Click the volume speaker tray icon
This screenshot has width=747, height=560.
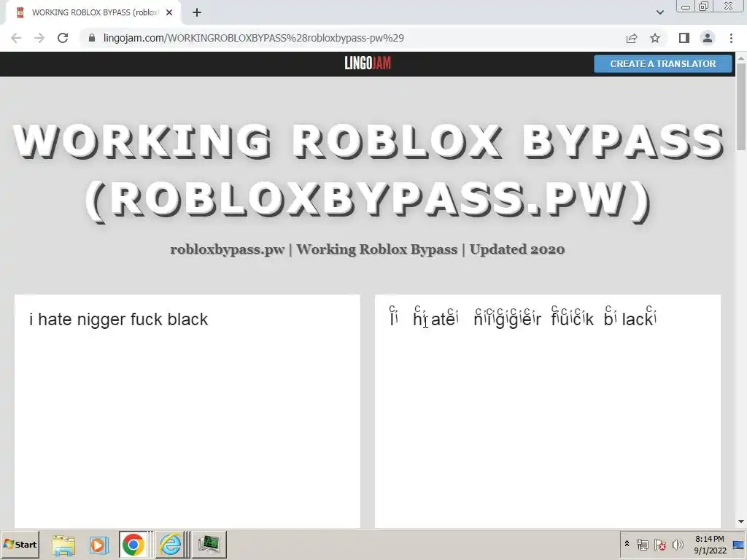(x=678, y=545)
